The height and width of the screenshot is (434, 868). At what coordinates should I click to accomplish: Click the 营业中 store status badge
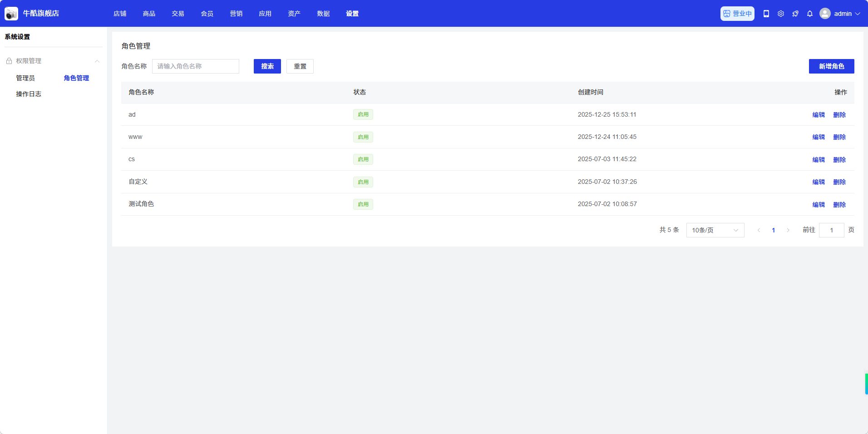(x=737, y=14)
